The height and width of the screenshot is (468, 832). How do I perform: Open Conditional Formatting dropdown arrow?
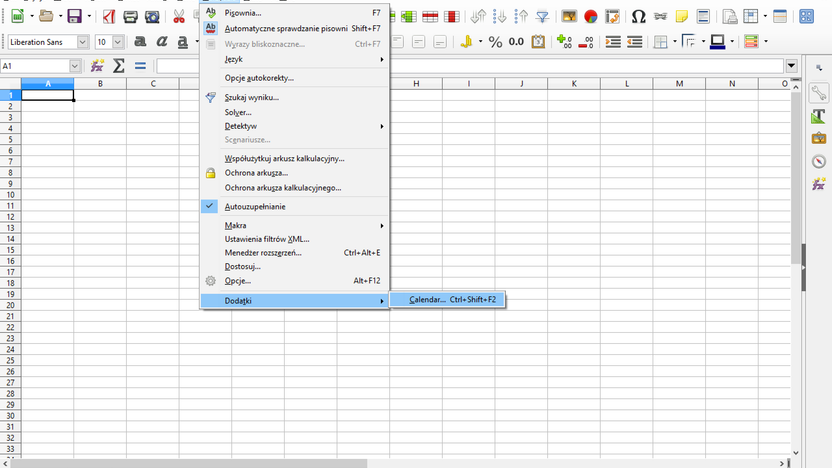point(766,41)
